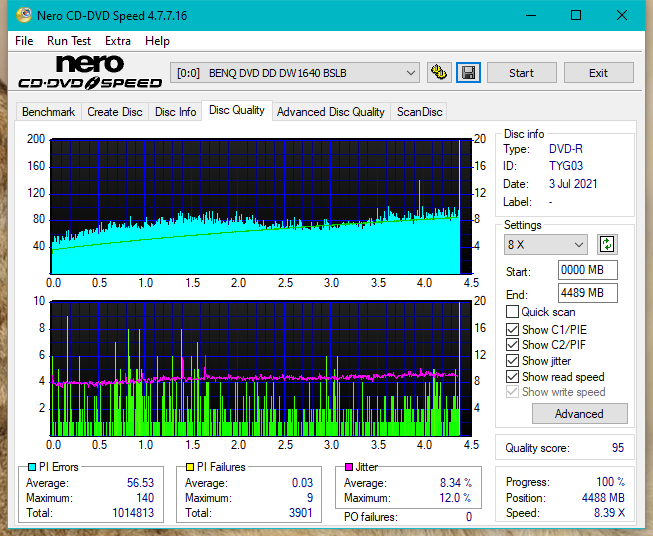The image size is (653, 536).
Task: Open the Run Test menu
Action: click(x=69, y=41)
